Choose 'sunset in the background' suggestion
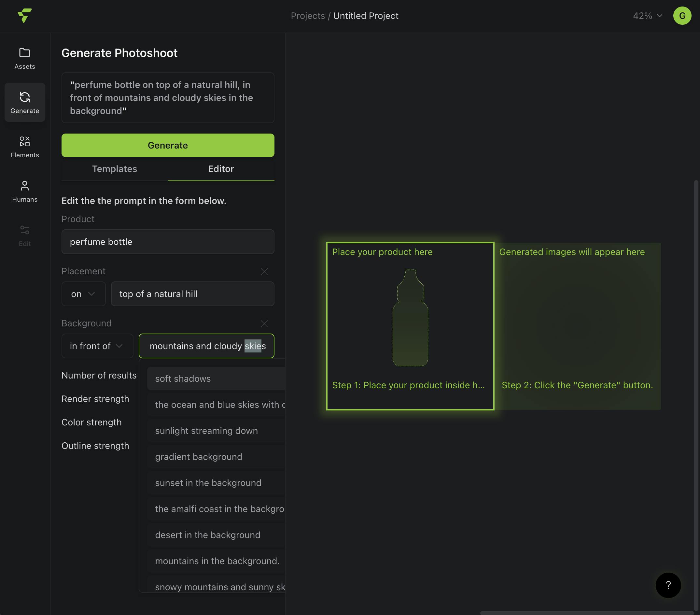This screenshot has width=700, height=615. [208, 483]
